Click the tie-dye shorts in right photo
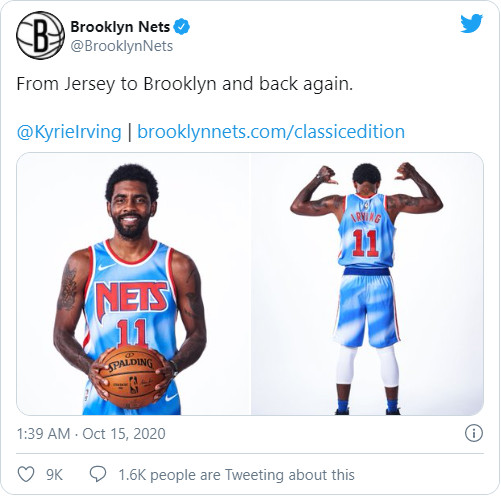Image resolution: width=501 pixels, height=499 pixels. coord(366,308)
